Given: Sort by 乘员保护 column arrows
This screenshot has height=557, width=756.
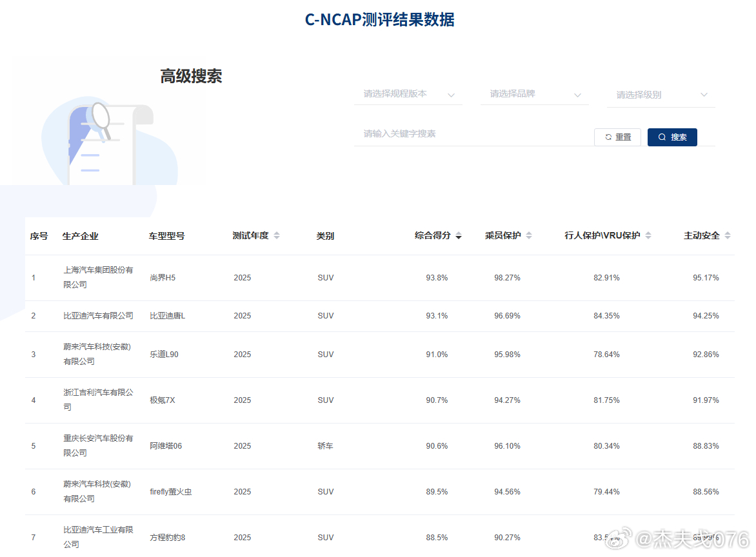Looking at the screenshot, I should [529, 235].
